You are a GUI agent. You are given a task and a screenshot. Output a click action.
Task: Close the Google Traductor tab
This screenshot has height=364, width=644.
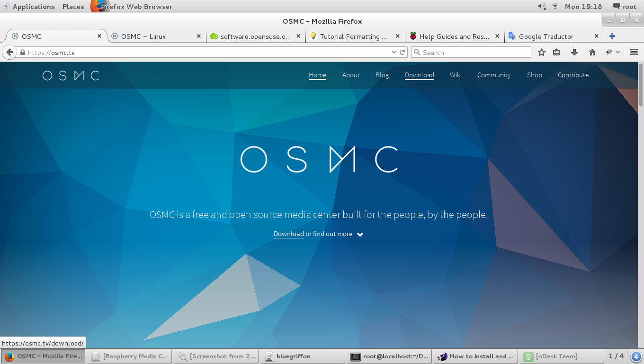tap(597, 36)
